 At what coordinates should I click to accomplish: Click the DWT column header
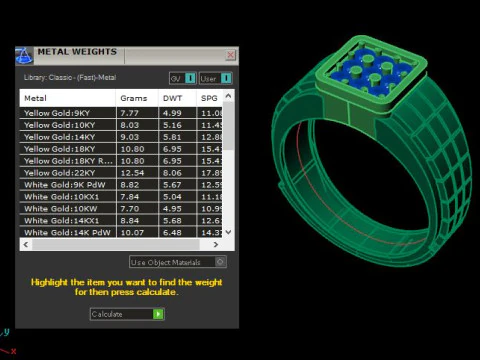coord(177,98)
